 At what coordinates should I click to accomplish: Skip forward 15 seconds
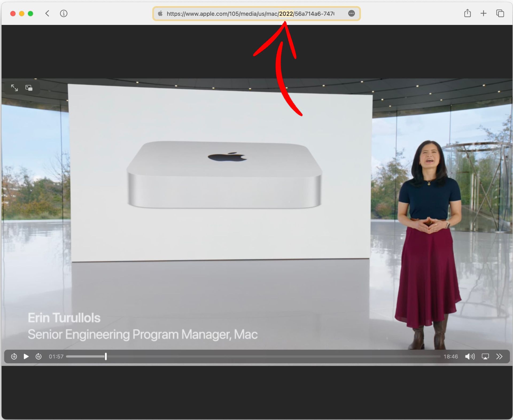click(x=38, y=356)
